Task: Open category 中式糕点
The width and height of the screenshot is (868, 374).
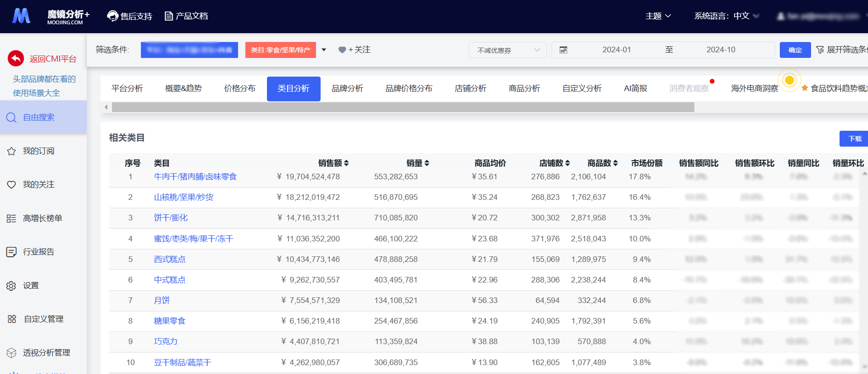Action: coord(170,280)
